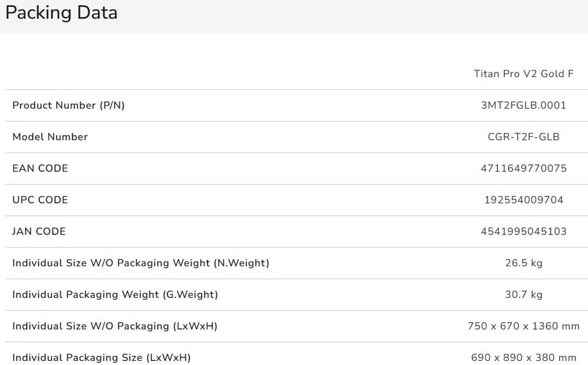Select EAN value 4711649770075
The height and width of the screenshot is (365, 588).
pos(523,168)
